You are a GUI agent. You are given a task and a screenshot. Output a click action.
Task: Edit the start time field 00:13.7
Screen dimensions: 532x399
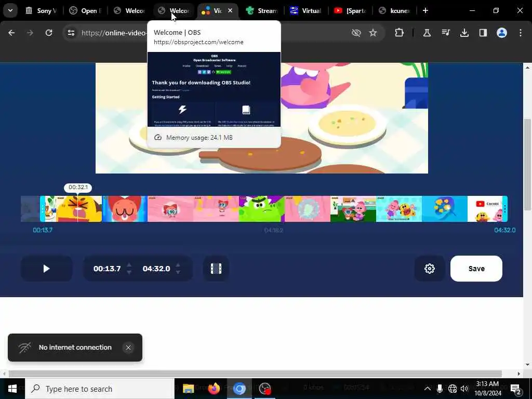[107, 269]
